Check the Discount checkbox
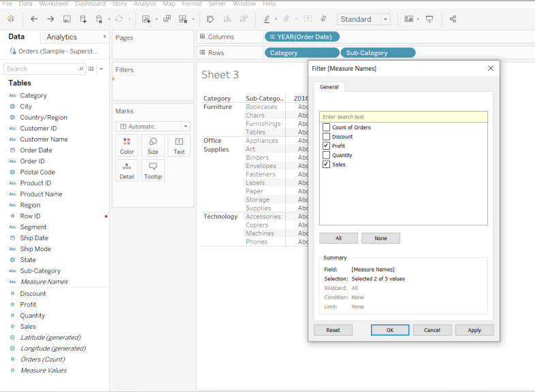 pos(326,137)
